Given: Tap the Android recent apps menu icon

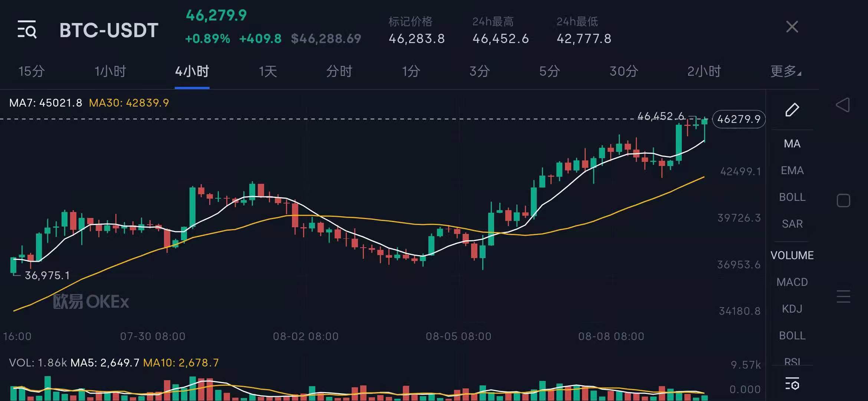Looking at the screenshot, I should [x=843, y=296].
